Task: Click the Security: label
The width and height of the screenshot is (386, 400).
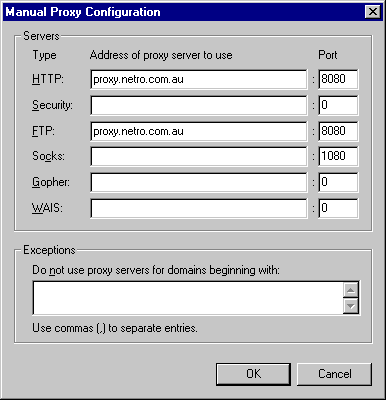Action: tap(52, 105)
